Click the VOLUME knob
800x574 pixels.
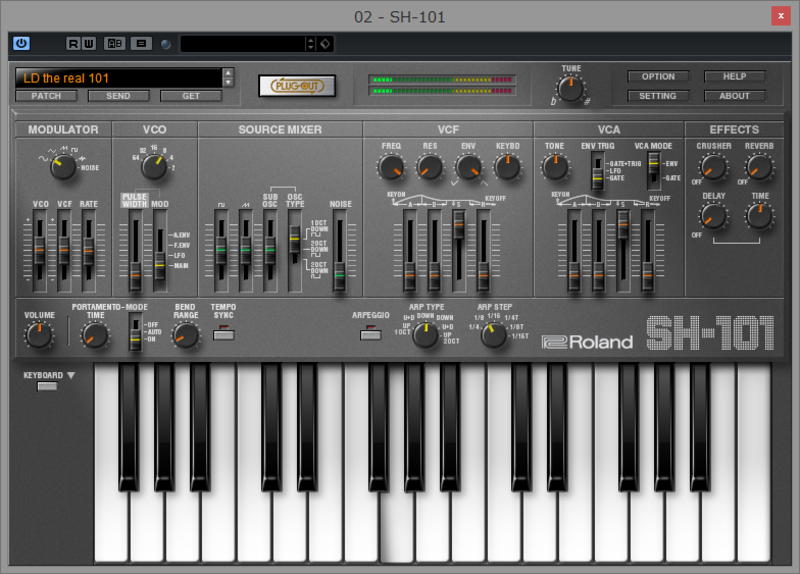coord(39,335)
